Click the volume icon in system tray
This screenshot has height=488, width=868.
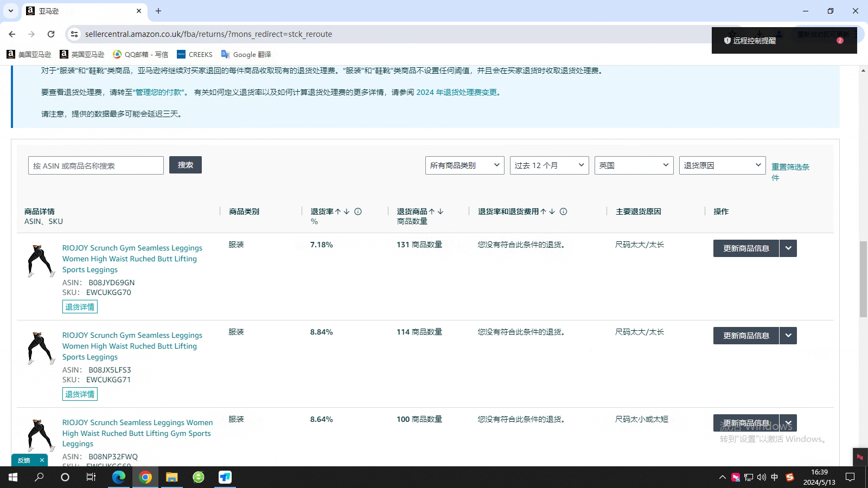[x=761, y=477]
